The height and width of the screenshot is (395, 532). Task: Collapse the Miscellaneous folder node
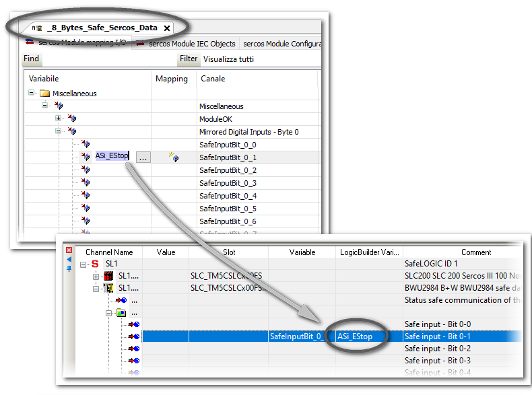32,94
